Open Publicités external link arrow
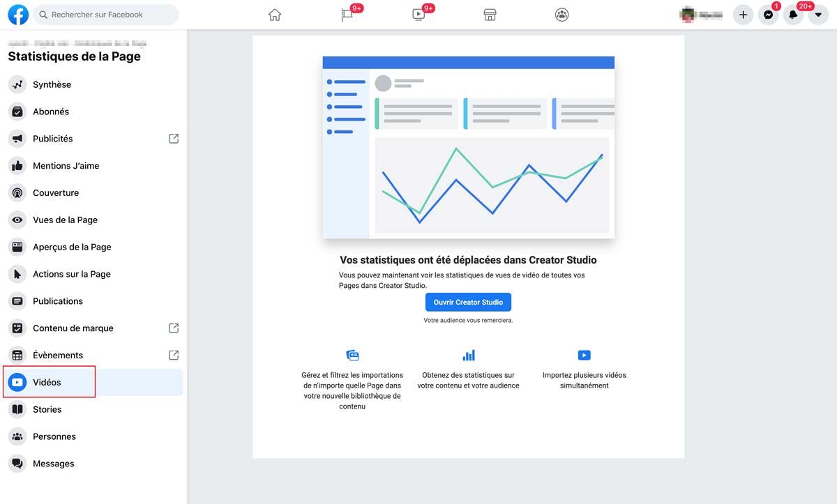Screen dimensions: 837x504 point(174,139)
